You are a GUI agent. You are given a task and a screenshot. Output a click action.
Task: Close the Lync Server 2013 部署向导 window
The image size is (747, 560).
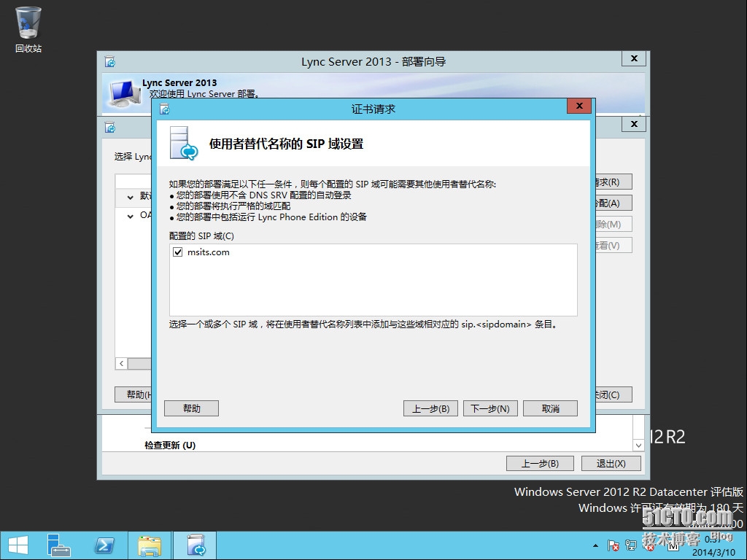(634, 58)
